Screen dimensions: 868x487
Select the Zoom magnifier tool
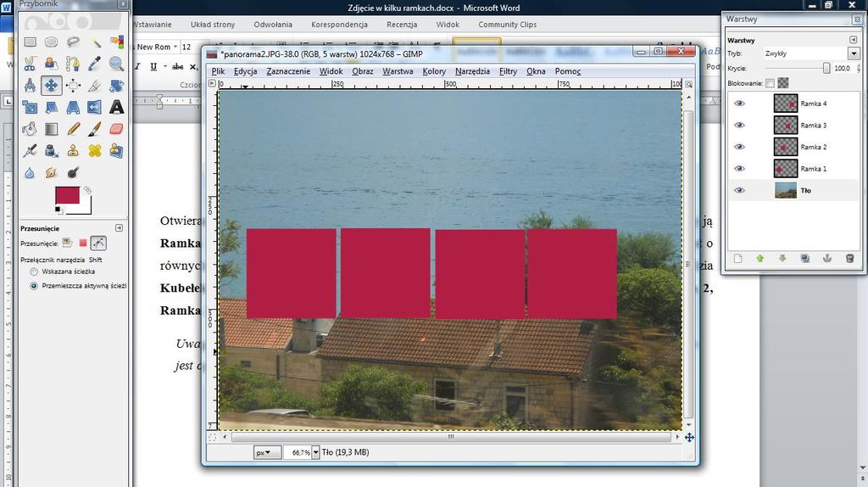(x=116, y=64)
